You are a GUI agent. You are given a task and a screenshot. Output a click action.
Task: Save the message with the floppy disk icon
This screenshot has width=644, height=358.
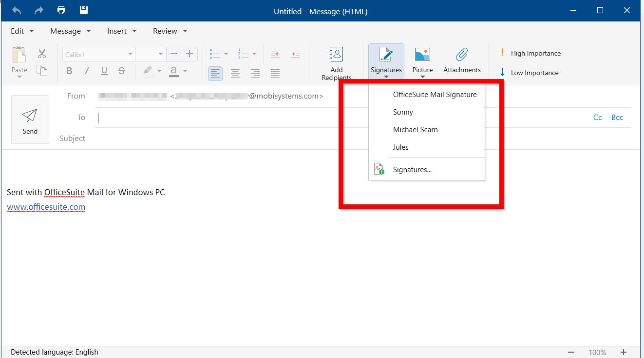point(83,10)
